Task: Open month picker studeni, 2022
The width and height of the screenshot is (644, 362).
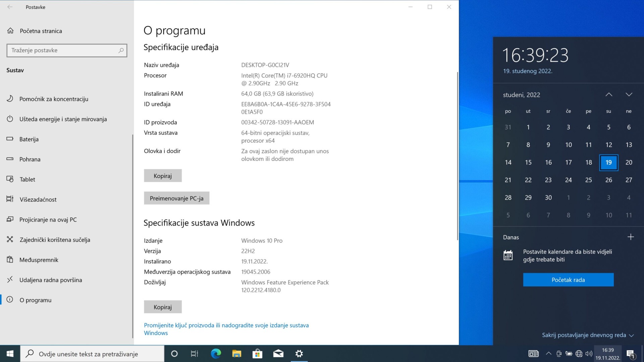Action: pos(522,95)
